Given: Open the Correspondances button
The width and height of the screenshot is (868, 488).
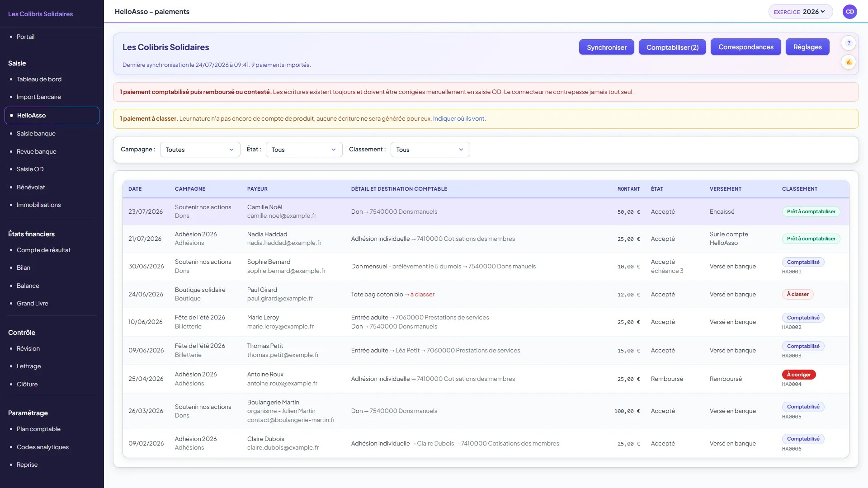Looking at the screenshot, I should tap(745, 47).
